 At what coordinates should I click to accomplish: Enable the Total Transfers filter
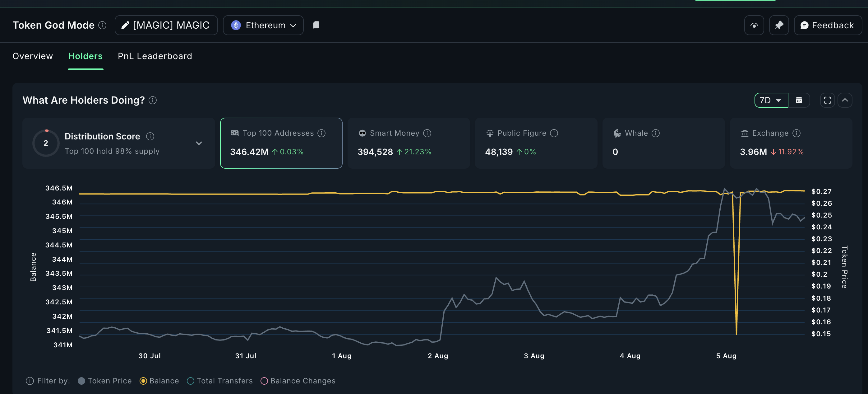(x=190, y=381)
